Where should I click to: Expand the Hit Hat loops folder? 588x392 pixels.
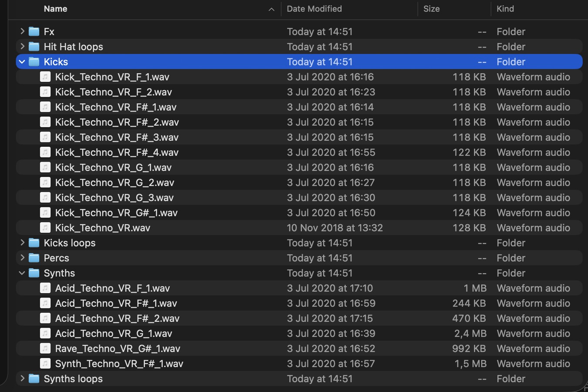(x=22, y=47)
